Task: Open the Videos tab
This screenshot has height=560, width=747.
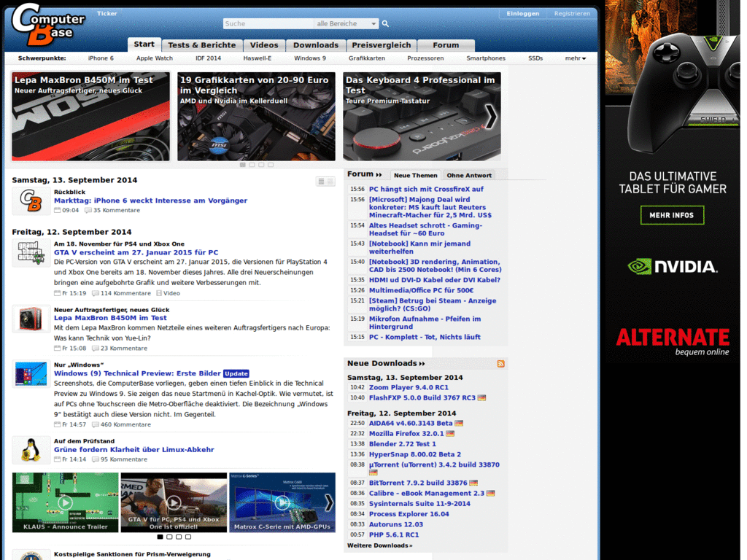Action: coord(264,45)
